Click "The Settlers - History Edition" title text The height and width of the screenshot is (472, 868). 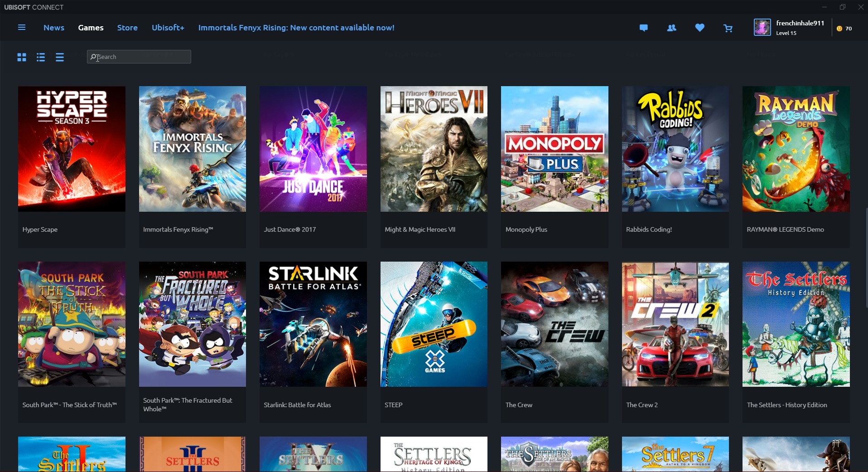(787, 405)
